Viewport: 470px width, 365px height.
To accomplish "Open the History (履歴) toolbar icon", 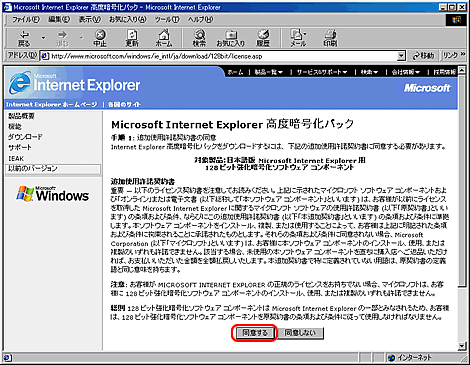I will (263, 38).
